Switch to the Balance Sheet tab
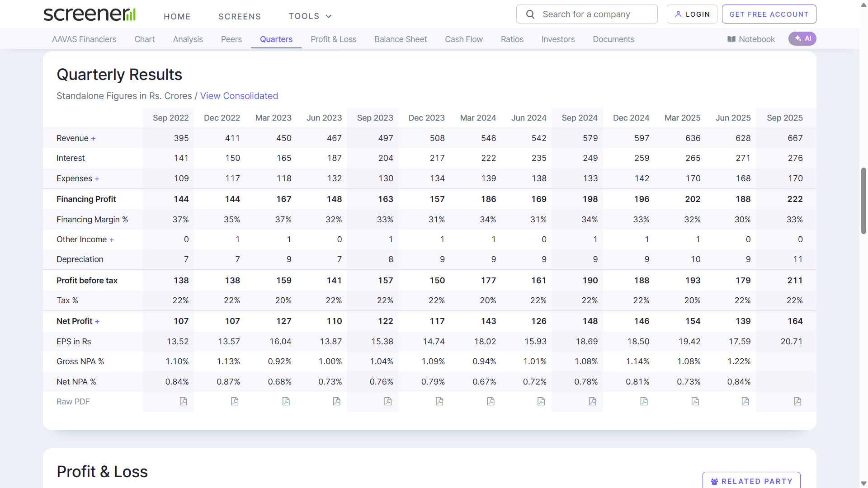This screenshot has width=868, height=488. pos(400,39)
